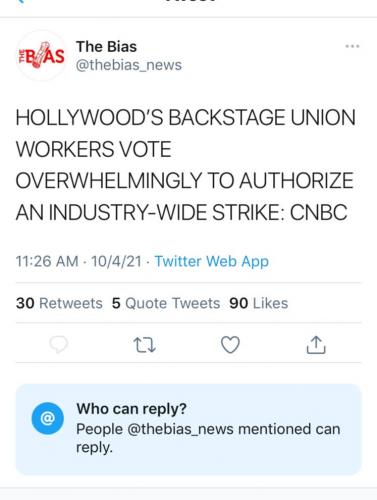The height and width of the screenshot is (500, 377).
Task: Open The Bias display name
Action: [x=106, y=46]
